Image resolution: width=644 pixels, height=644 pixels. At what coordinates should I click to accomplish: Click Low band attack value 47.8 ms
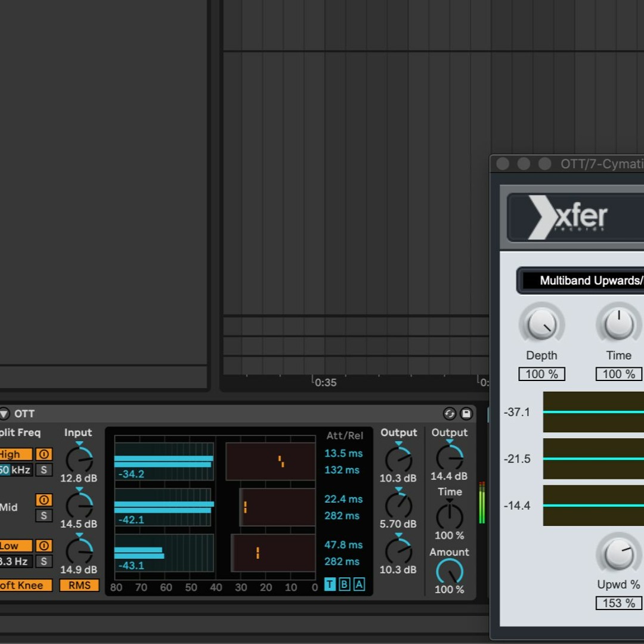pyautogui.click(x=343, y=545)
